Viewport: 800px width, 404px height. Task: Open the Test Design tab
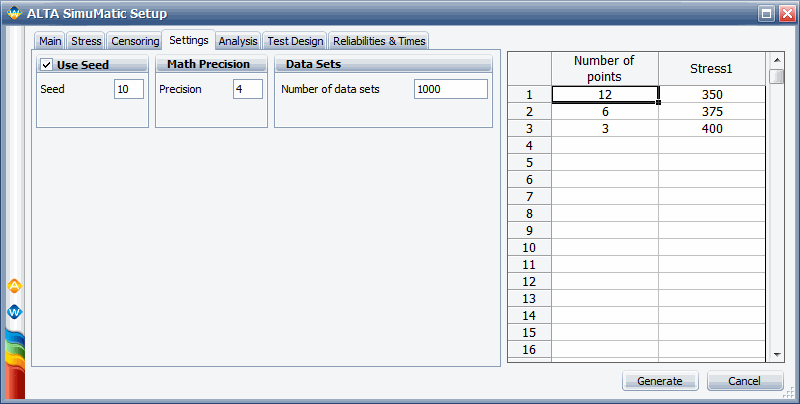click(x=295, y=41)
